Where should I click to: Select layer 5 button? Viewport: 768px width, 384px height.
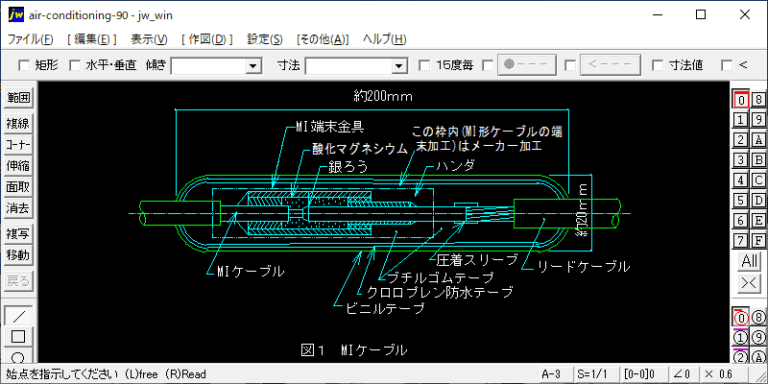click(741, 200)
